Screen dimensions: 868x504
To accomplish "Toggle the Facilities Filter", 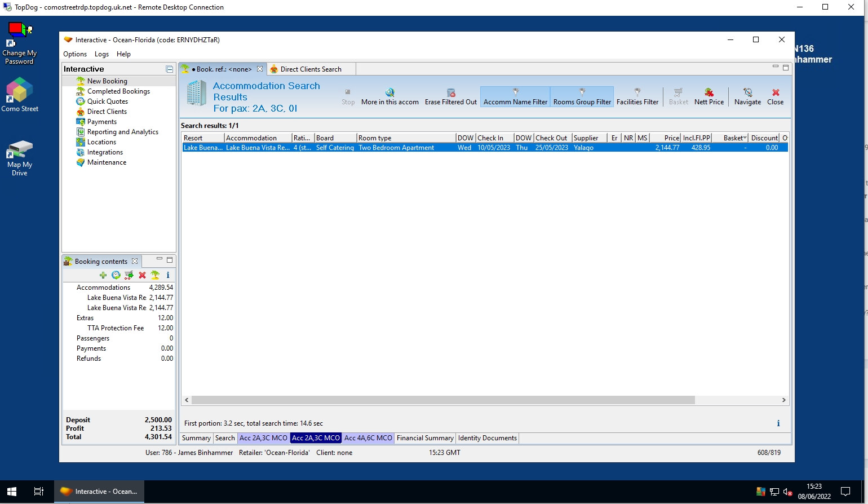I will (637, 96).
